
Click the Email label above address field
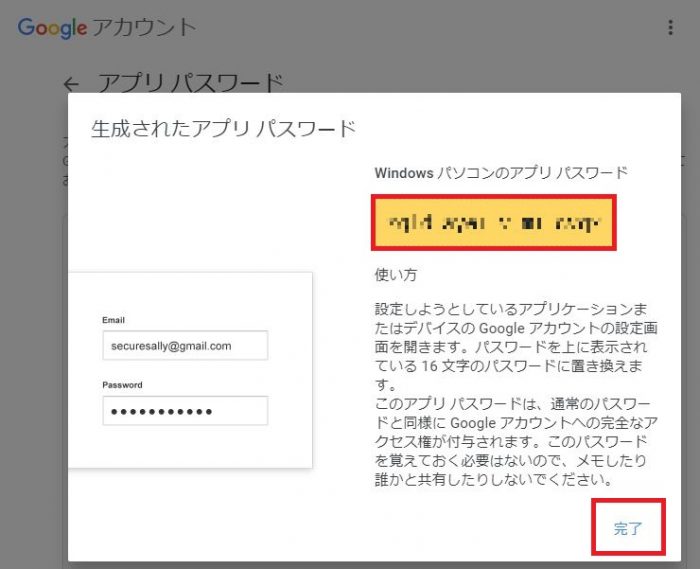point(114,320)
